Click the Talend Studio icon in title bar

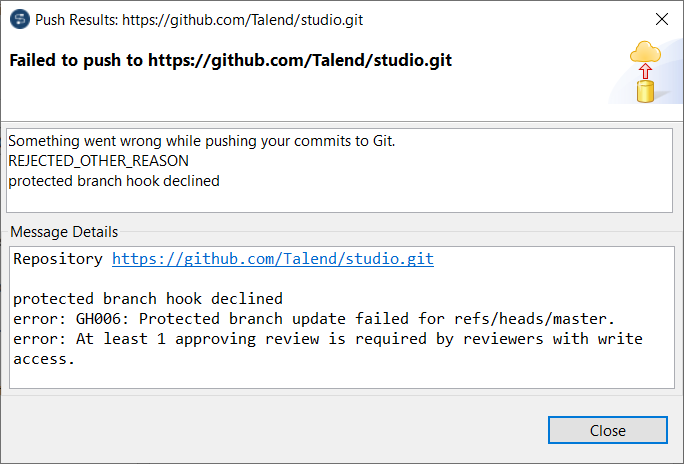[x=20, y=18]
